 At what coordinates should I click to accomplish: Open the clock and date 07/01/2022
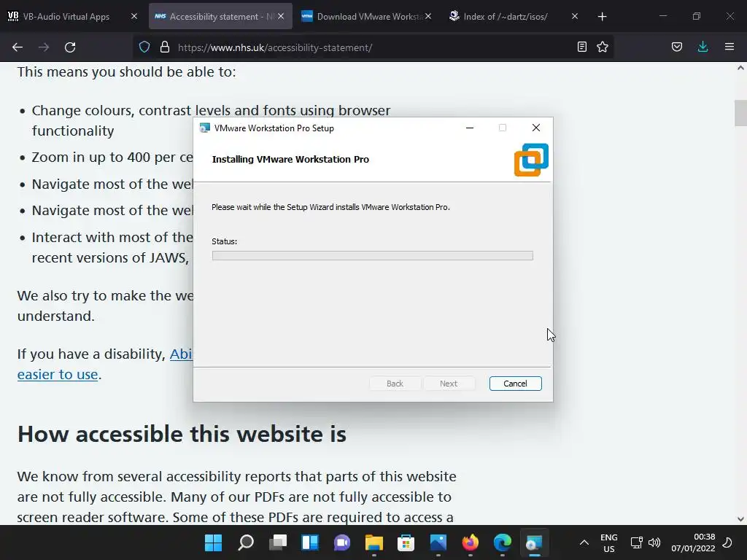(693, 542)
